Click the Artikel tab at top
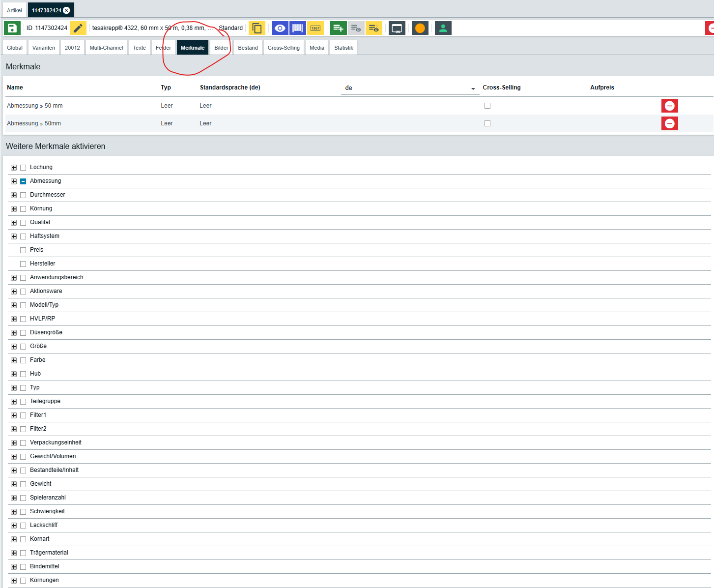The width and height of the screenshot is (714, 588). (x=14, y=10)
